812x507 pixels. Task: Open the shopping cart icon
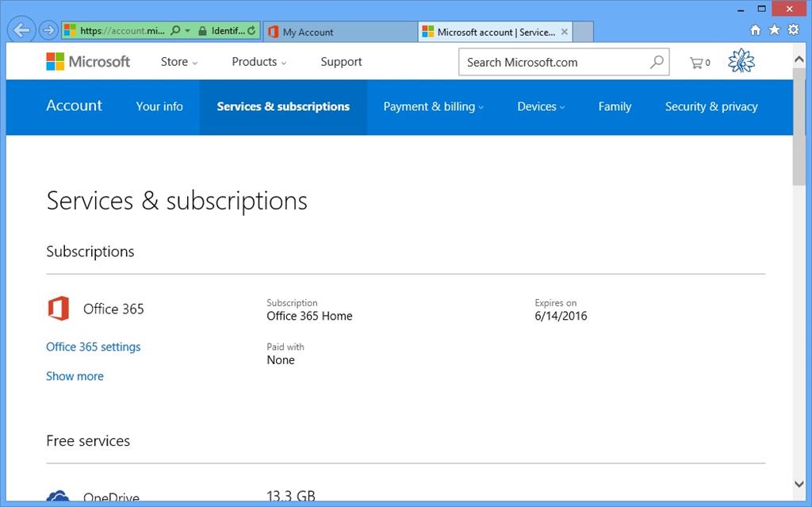[x=699, y=63]
